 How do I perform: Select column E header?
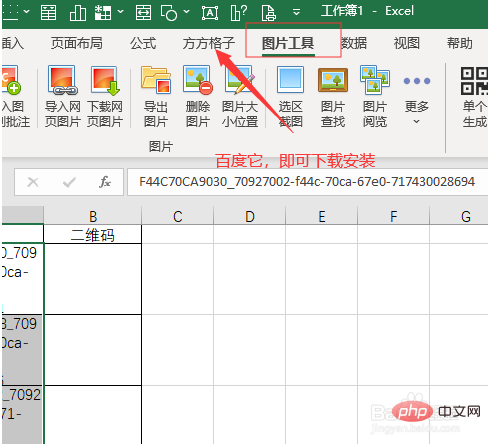322,216
